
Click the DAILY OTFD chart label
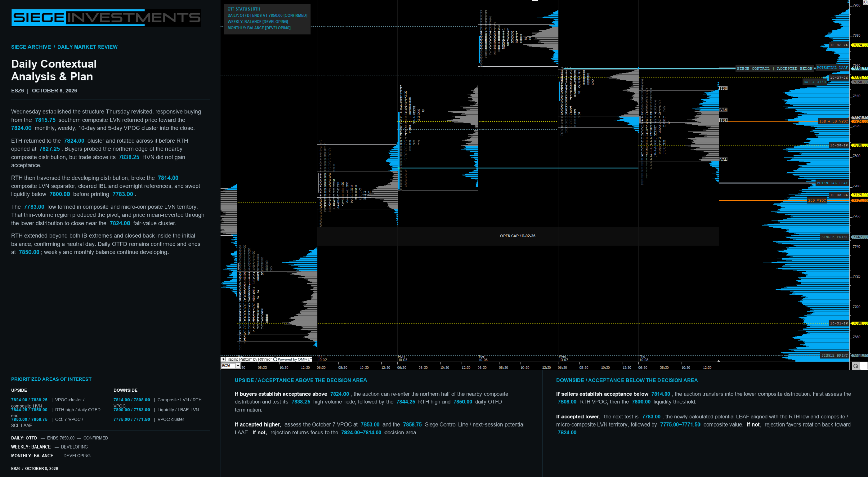[814, 82]
